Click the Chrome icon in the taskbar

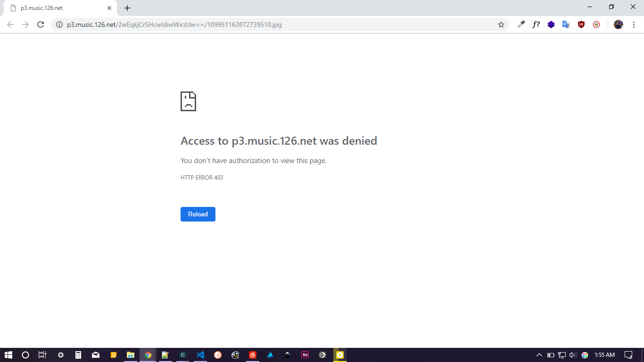[148, 355]
